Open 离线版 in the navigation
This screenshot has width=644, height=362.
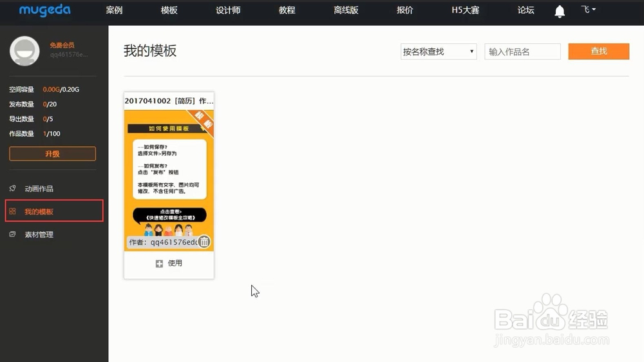(346, 10)
